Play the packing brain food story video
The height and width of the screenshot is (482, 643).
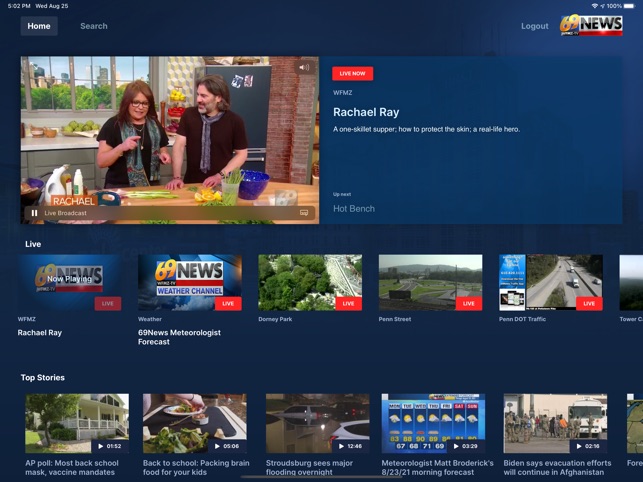pos(195,423)
